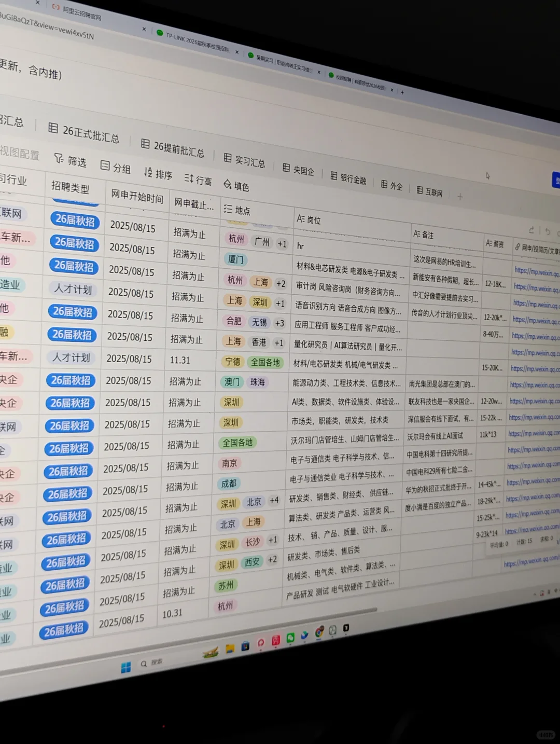560x744 pixels.
Task: Click the 网申开始时间 column header
Action: 137,197
